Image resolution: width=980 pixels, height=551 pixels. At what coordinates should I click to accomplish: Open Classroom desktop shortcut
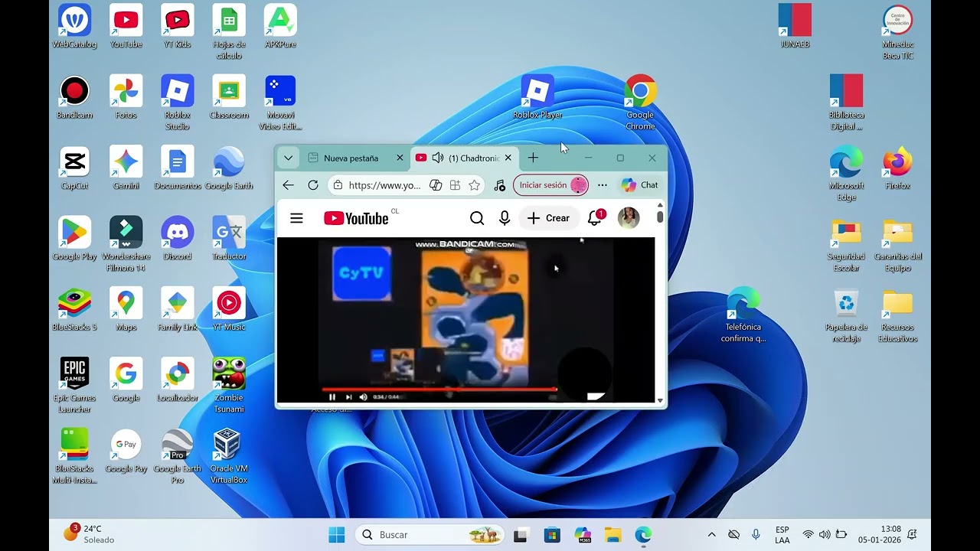pyautogui.click(x=228, y=97)
